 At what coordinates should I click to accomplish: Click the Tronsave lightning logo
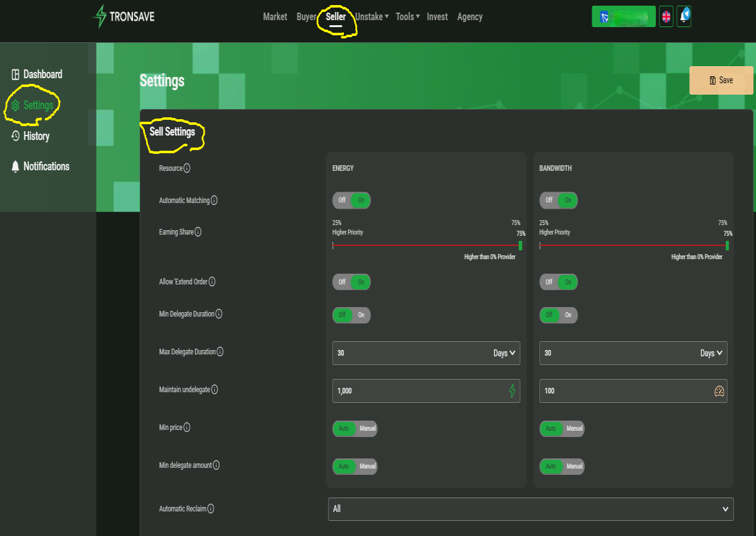(100, 16)
